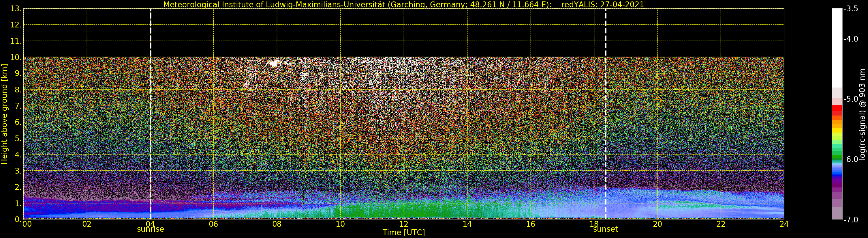Click the green band of the colorbar near -6.0
The height and width of the screenshot is (238, 868).
(837, 157)
